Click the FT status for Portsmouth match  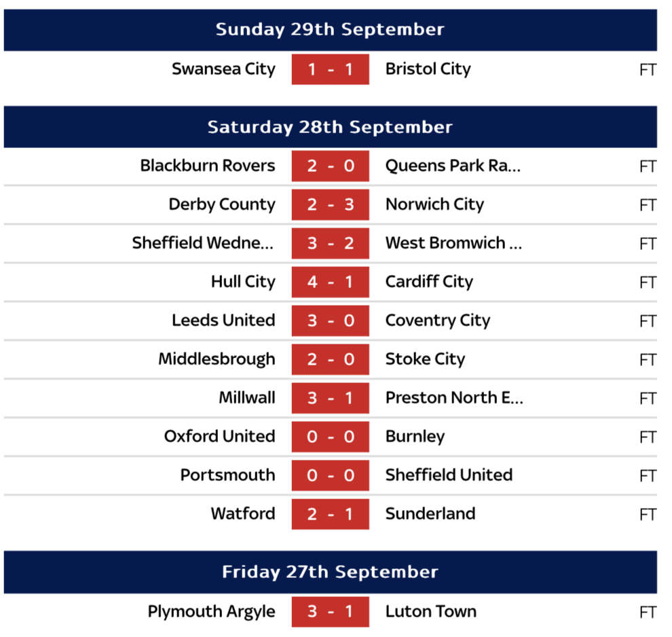point(648,475)
